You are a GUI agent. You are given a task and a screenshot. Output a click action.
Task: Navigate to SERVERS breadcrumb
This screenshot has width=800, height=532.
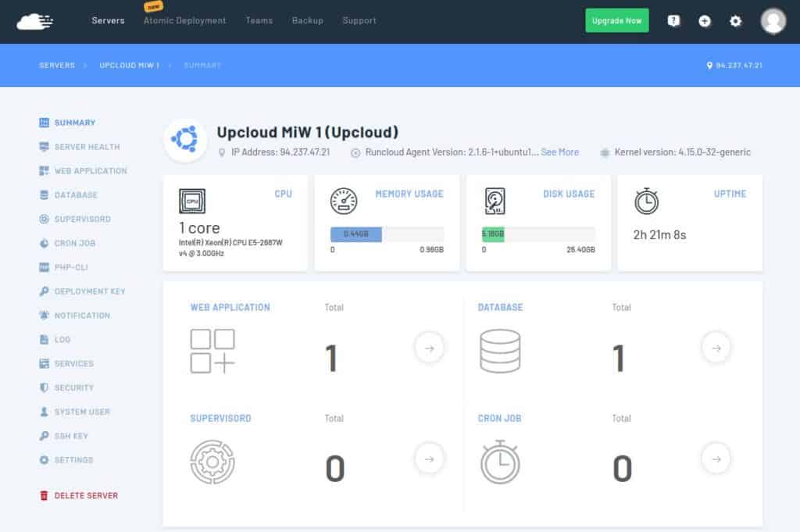click(x=57, y=66)
